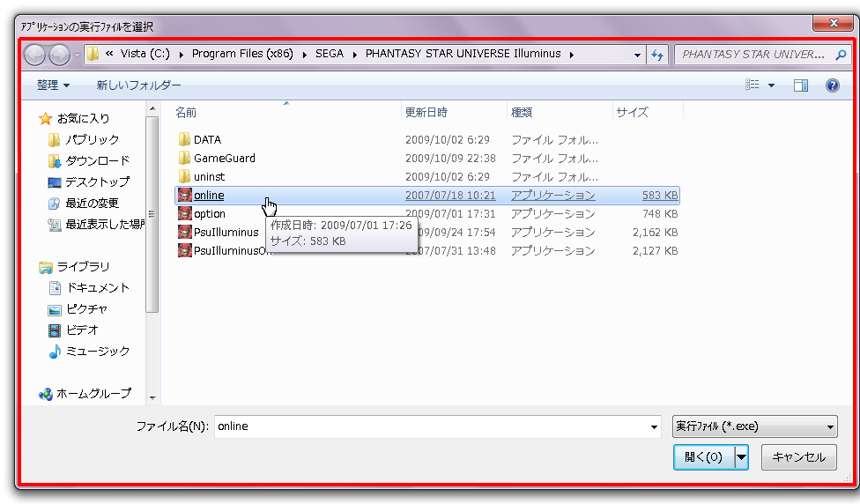Click the online.exe game icon
The image size is (860, 504).
184,195
